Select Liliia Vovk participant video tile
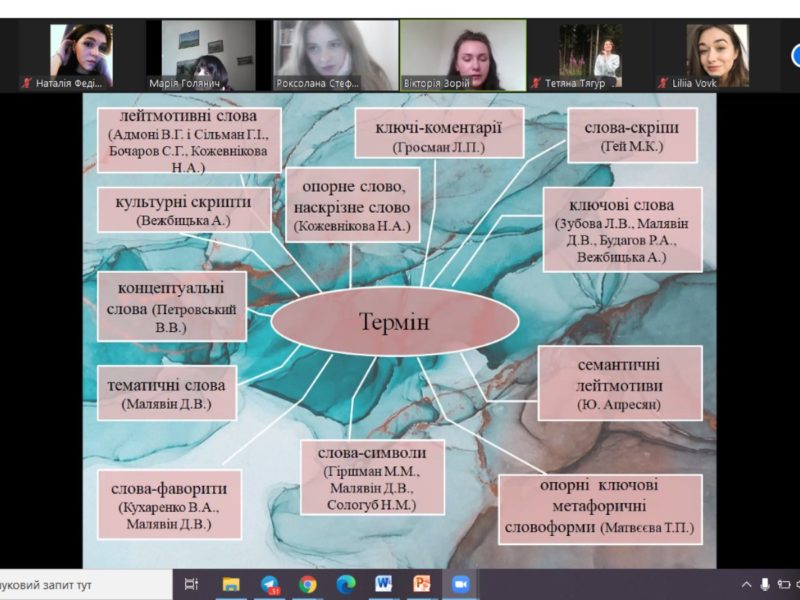This screenshot has width=800, height=600. (x=716, y=55)
